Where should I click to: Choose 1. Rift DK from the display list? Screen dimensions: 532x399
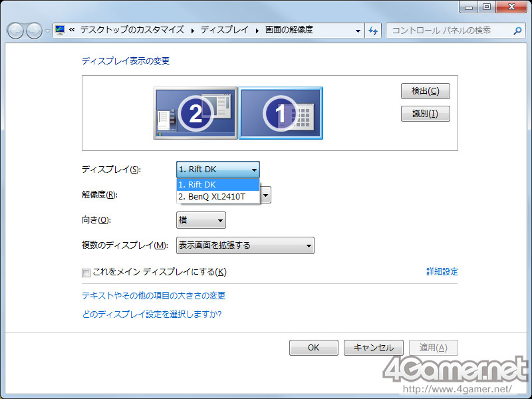217,185
